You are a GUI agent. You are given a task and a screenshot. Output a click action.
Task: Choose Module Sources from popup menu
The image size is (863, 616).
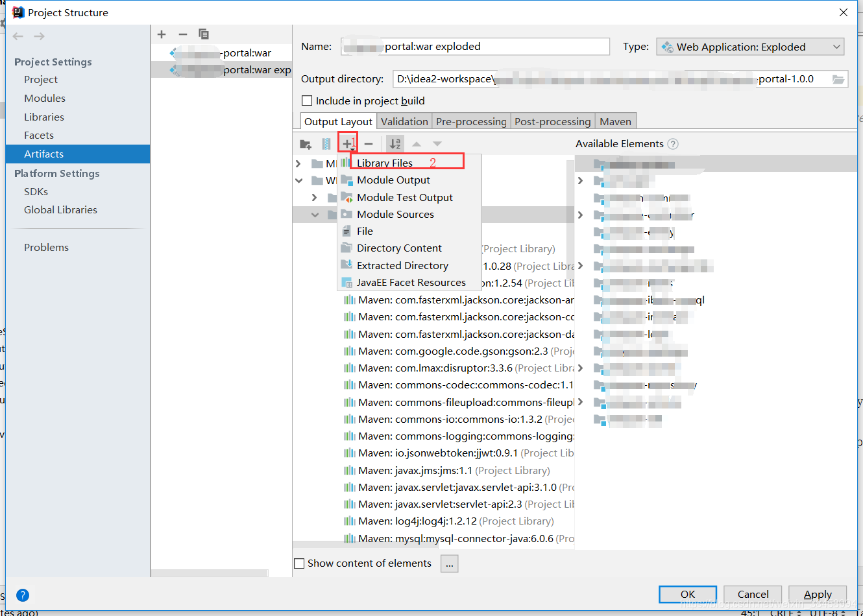click(409, 214)
